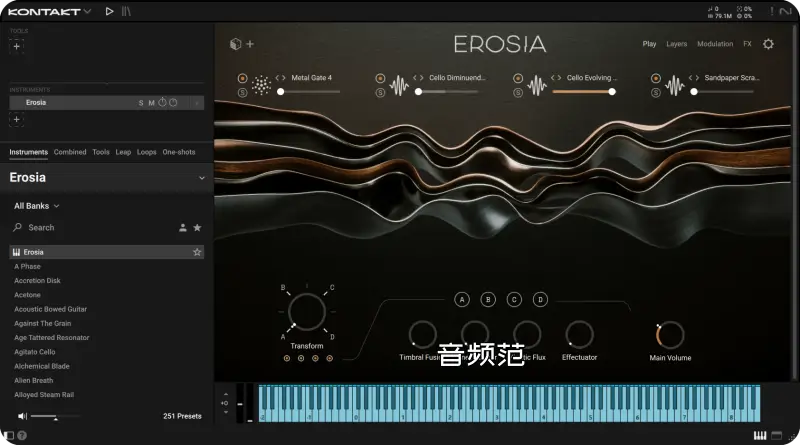The width and height of the screenshot is (800, 445).
Task: Open the Erosia settings gear
Action: coord(768,44)
